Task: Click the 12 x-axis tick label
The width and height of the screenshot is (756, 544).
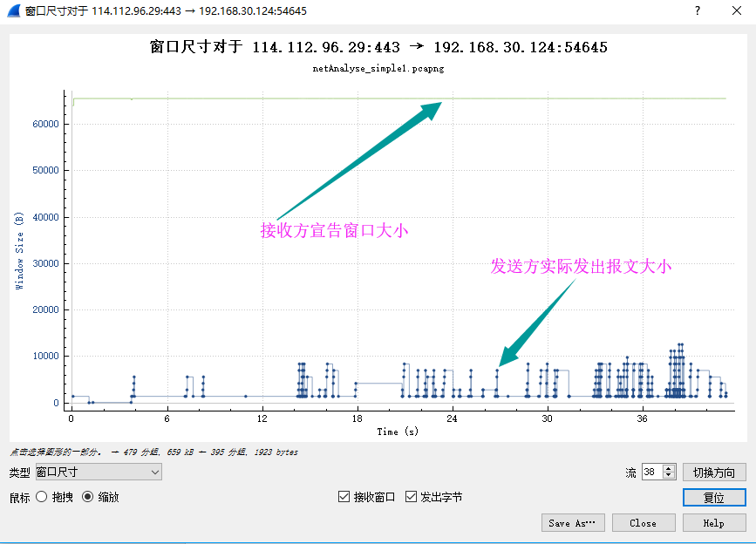Action: (262, 418)
